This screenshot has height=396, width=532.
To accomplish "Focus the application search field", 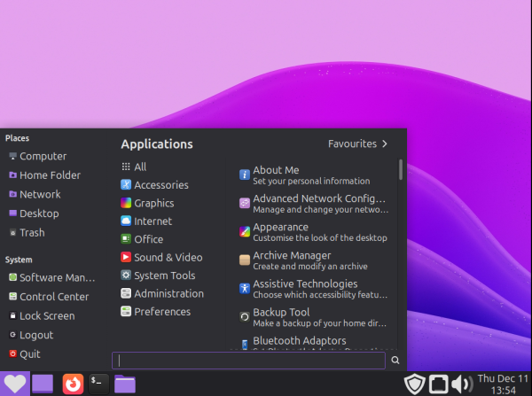I will pos(248,361).
